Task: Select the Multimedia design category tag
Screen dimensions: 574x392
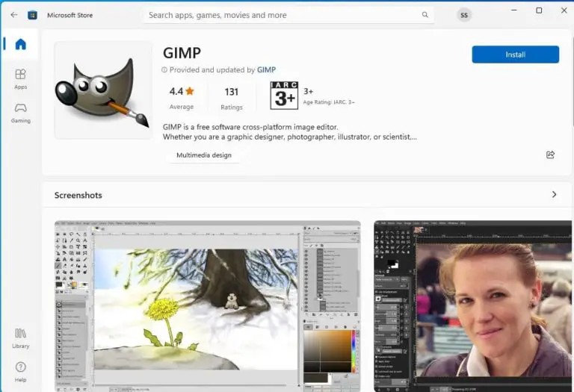Action: pos(203,155)
